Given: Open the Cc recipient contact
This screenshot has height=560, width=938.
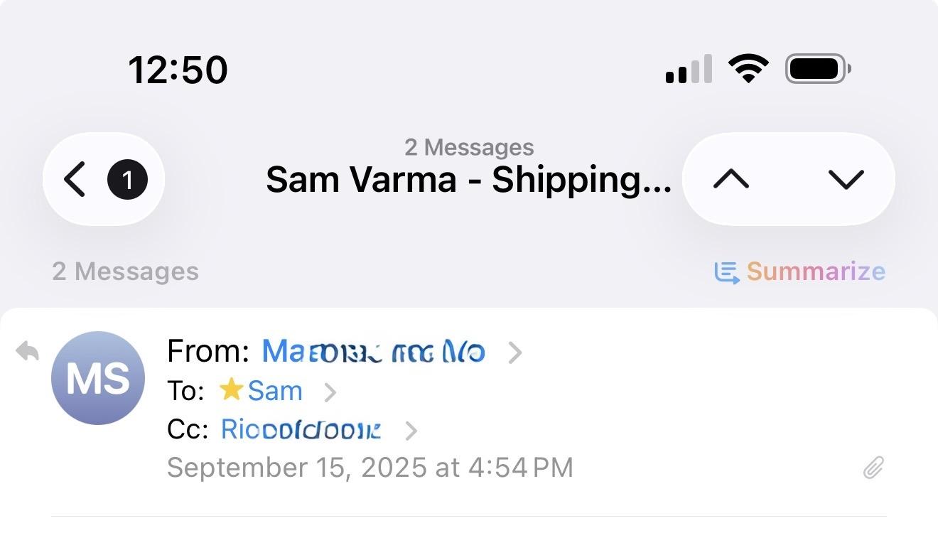Looking at the screenshot, I should 301,429.
